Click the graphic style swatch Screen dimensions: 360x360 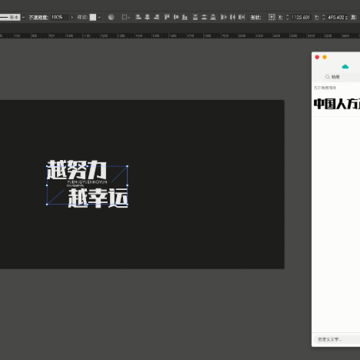pos(93,17)
